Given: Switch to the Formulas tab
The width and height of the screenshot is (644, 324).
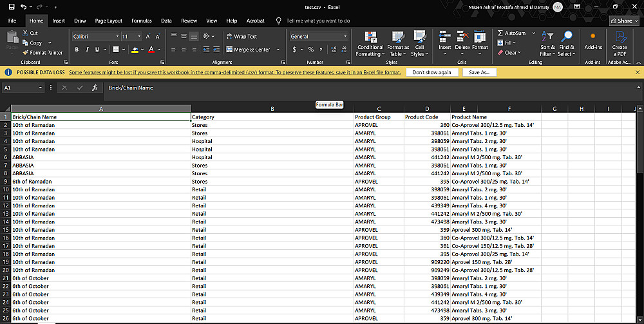Looking at the screenshot, I should 141,21.
